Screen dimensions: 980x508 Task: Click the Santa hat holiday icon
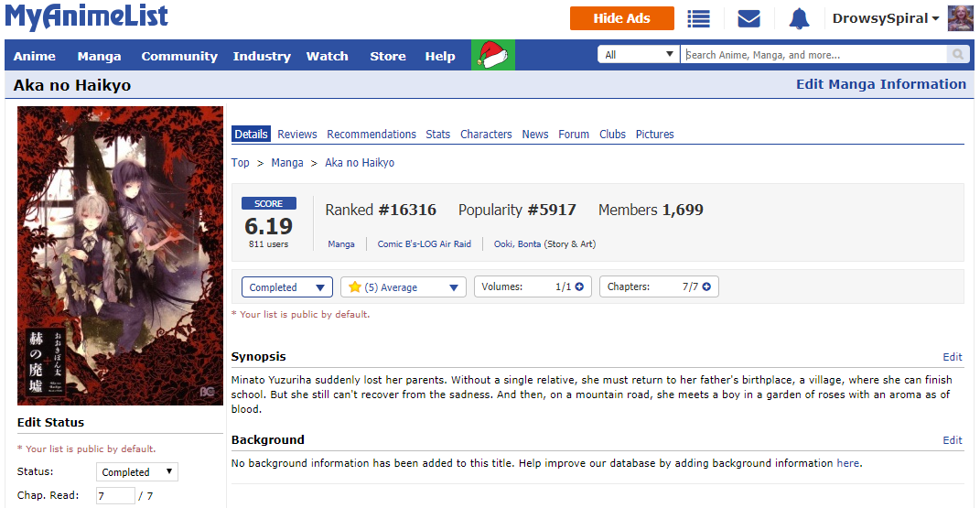[x=493, y=55]
